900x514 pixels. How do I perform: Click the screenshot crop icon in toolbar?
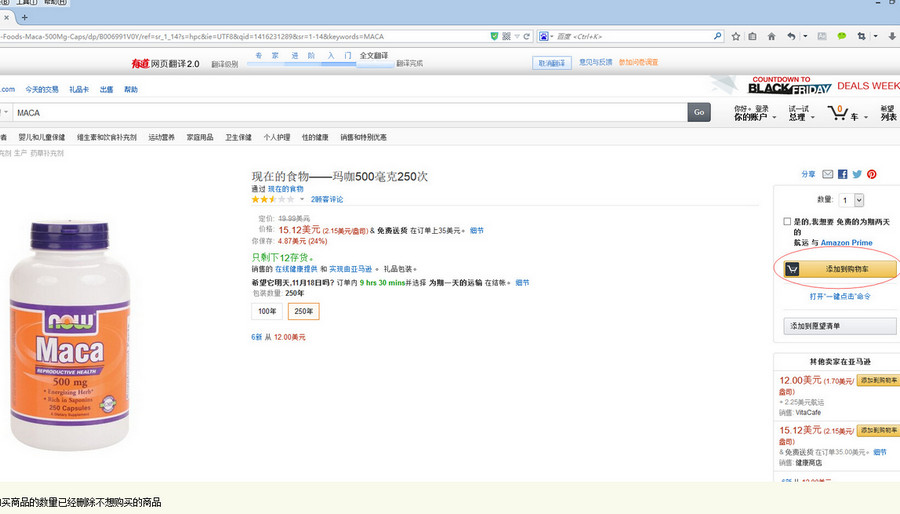862,36
